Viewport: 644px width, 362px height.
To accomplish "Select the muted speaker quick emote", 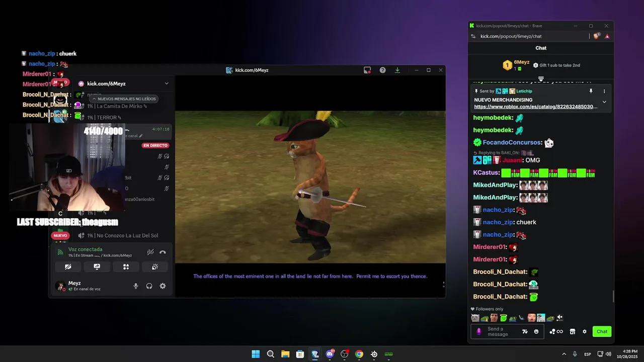I will [x=559, y=318].
